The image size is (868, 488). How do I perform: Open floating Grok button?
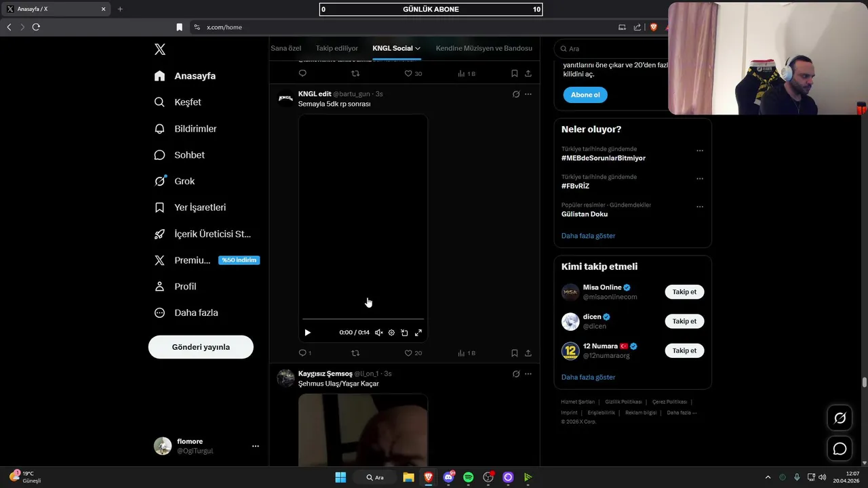(840, 418)
